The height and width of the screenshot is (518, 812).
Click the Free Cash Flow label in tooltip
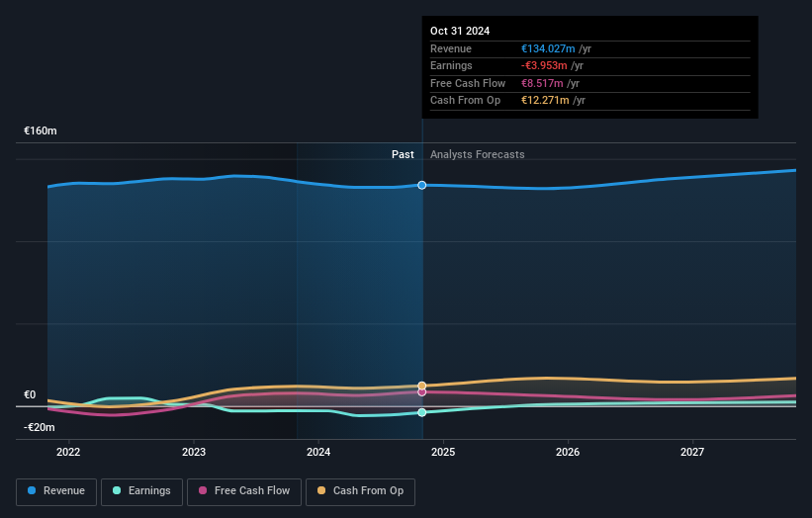(468, 83)
